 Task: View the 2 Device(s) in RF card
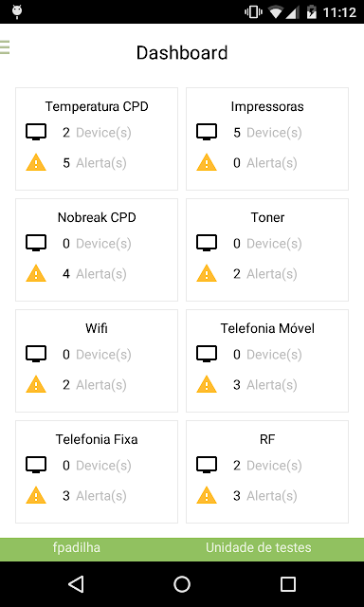(267, 466)
